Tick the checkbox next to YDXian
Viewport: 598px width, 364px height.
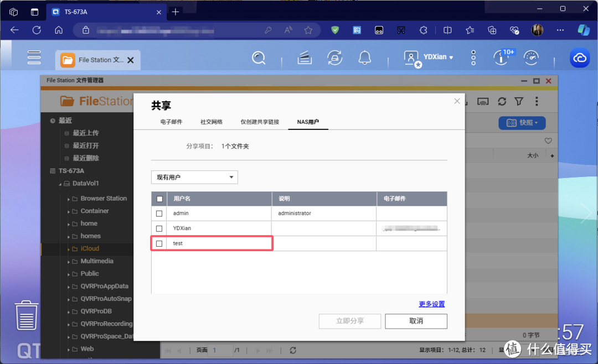[159, 228]
